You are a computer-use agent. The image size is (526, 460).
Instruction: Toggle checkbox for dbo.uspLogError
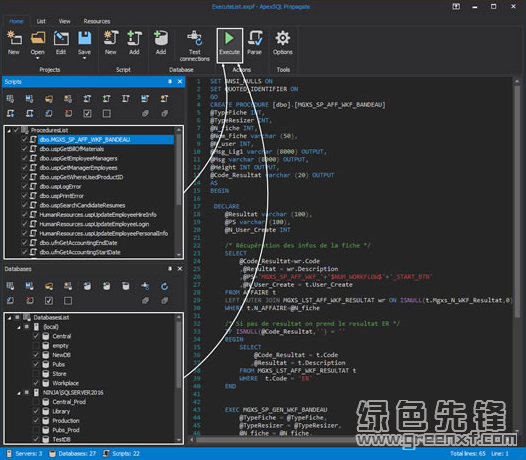click(x=24, y=186)
